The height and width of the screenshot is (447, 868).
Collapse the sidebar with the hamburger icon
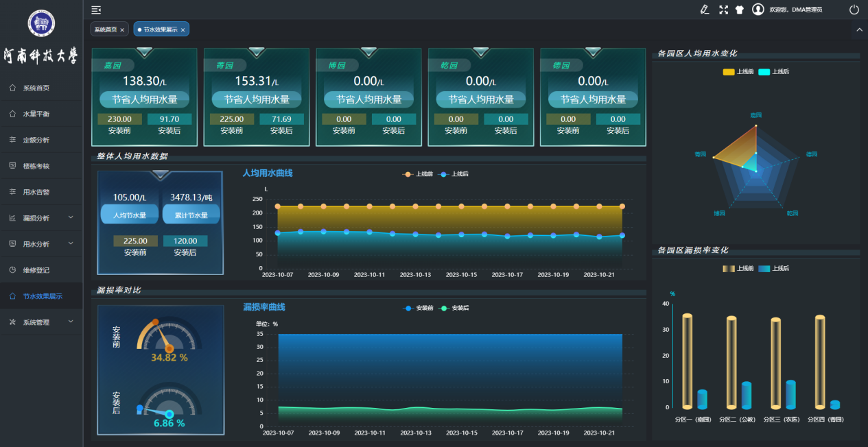pos(96,10)
